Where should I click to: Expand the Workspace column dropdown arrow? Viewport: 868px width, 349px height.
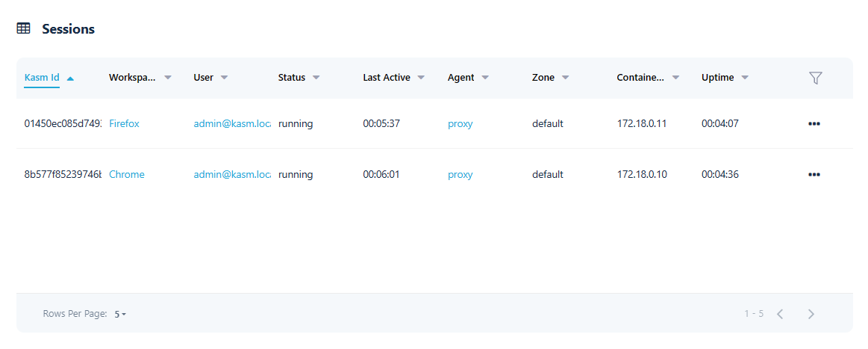[168, 78]
